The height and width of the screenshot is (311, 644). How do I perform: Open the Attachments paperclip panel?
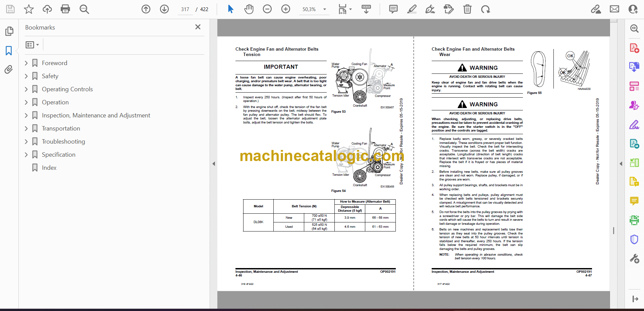coord(9,69)
